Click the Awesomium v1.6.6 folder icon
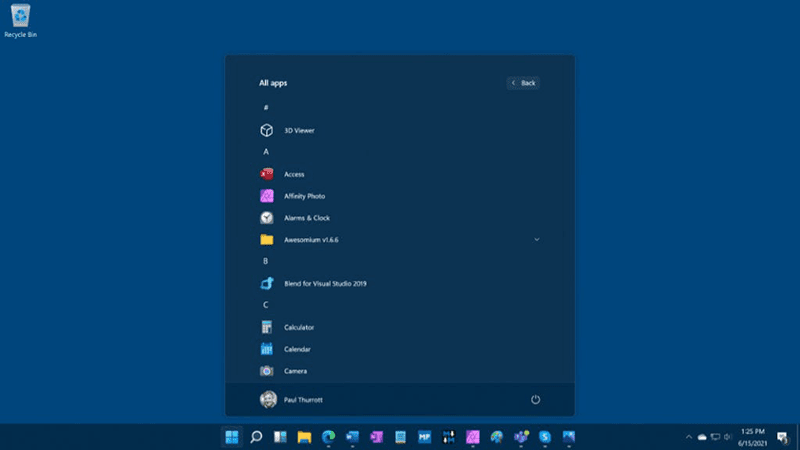Viewport: 800px width, 450px height. [266, 239]
